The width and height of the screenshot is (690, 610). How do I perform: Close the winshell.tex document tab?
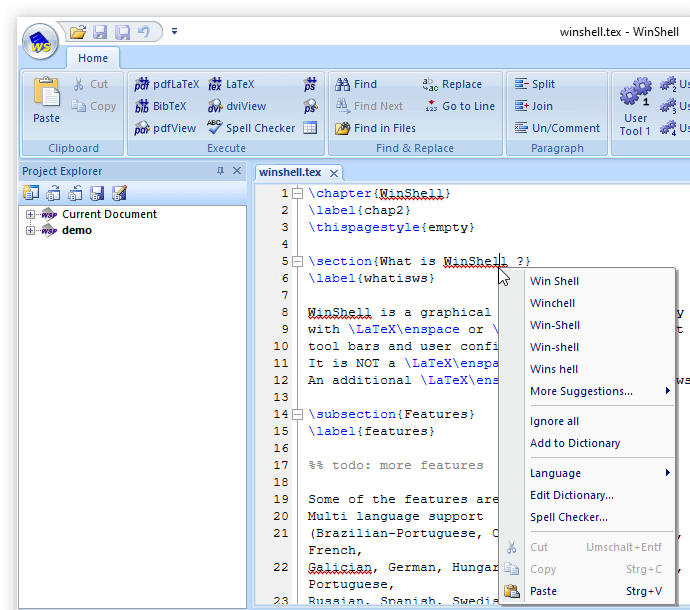(x=334, y=173)
